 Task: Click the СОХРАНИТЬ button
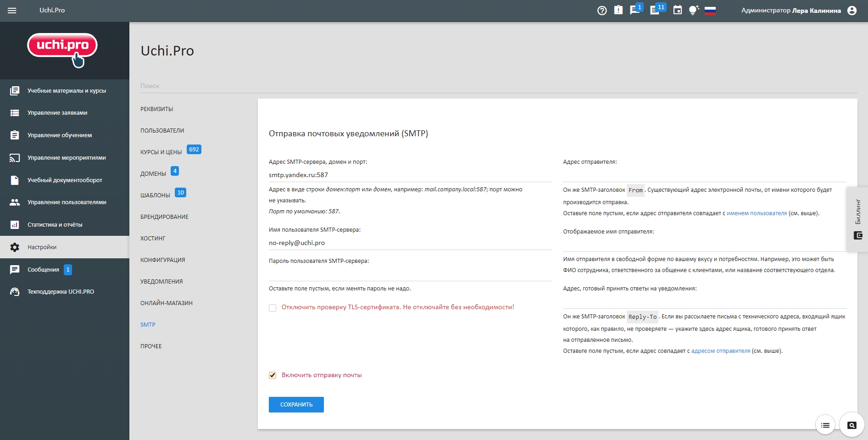(x=296, y=405)
